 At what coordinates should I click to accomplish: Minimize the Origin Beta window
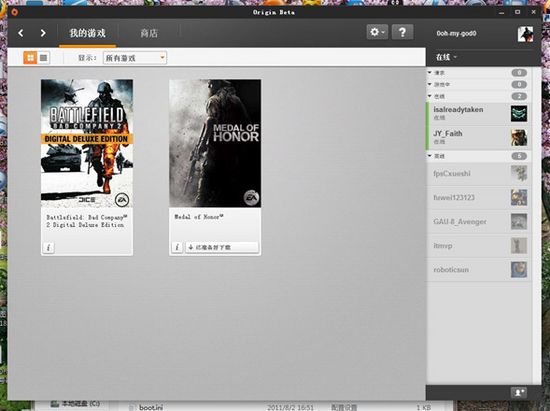(x=502, y=12)
